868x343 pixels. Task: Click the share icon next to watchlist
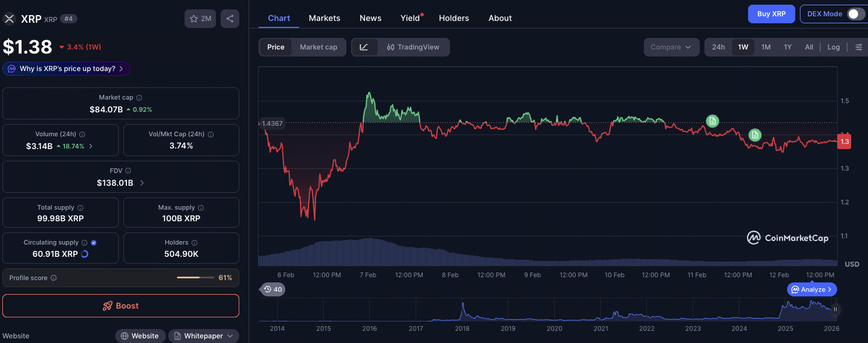[x=230, y=19]
